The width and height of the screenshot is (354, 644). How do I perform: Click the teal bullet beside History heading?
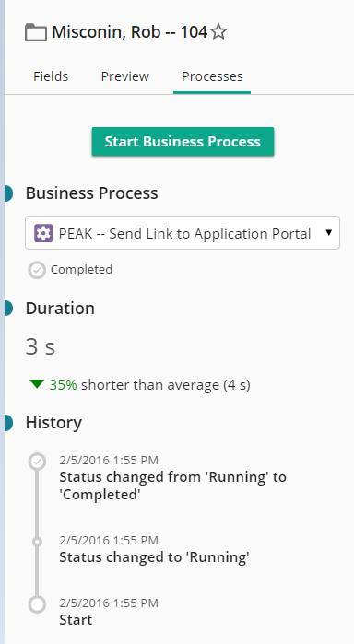[8, 423]
